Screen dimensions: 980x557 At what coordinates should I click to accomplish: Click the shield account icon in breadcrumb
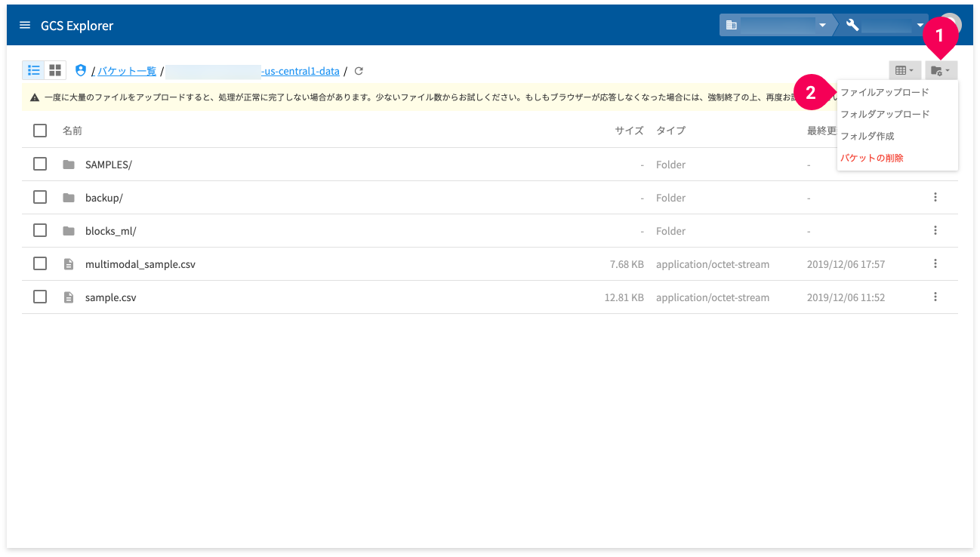[81, 70]
